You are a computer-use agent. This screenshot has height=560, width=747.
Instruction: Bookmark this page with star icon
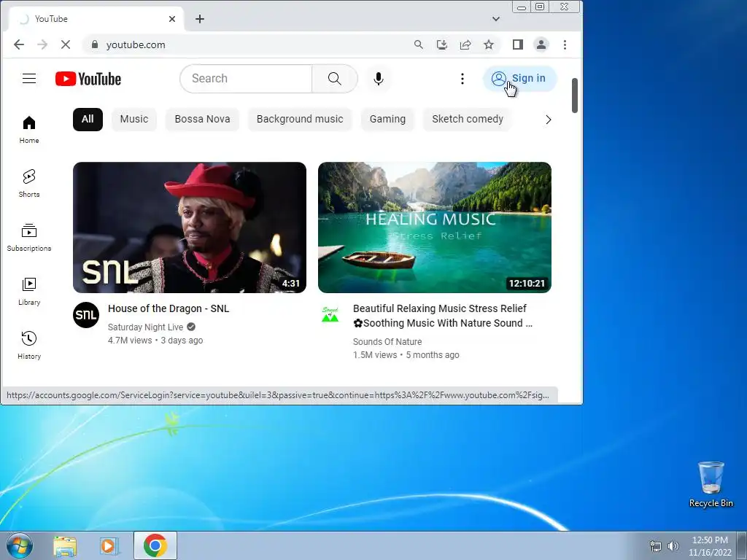[489, 44]
